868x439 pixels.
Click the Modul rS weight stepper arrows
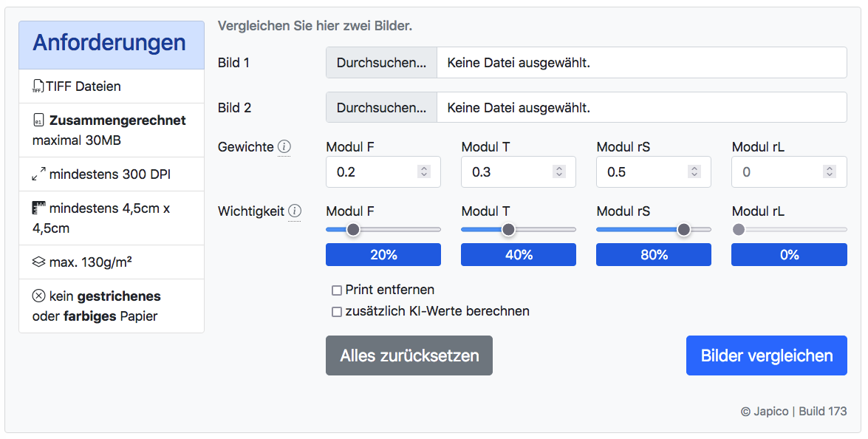pos(694,171)
